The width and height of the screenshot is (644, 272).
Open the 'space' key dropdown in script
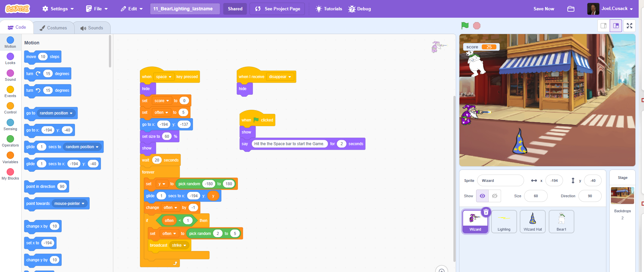pos(164,77)
